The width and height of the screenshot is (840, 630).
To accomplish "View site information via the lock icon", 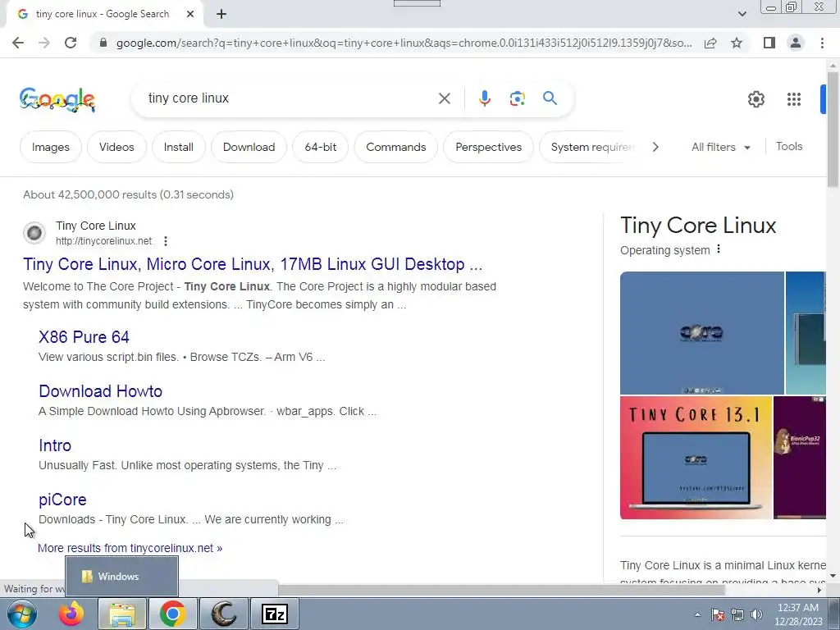I will click(x=103, y=43).
